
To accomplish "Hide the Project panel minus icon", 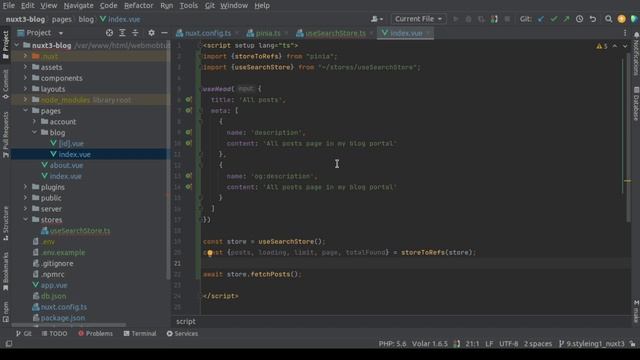I will point(164,33).
